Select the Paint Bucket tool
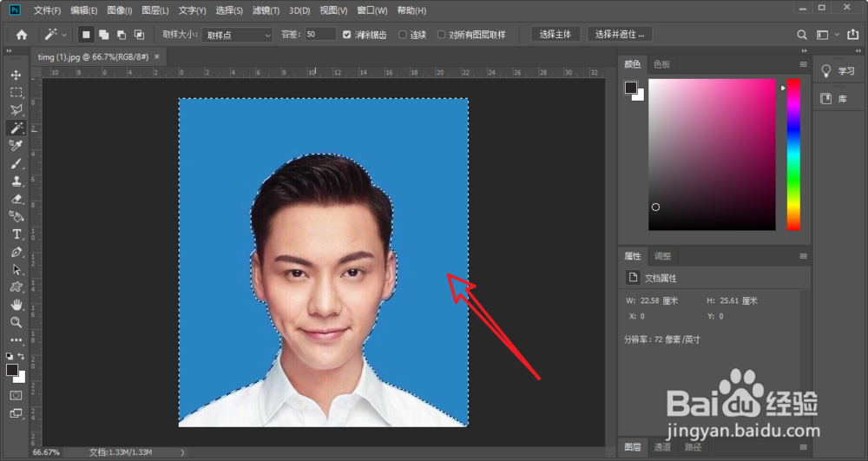Viewport: 868px width, 461px height. point(16,216)
